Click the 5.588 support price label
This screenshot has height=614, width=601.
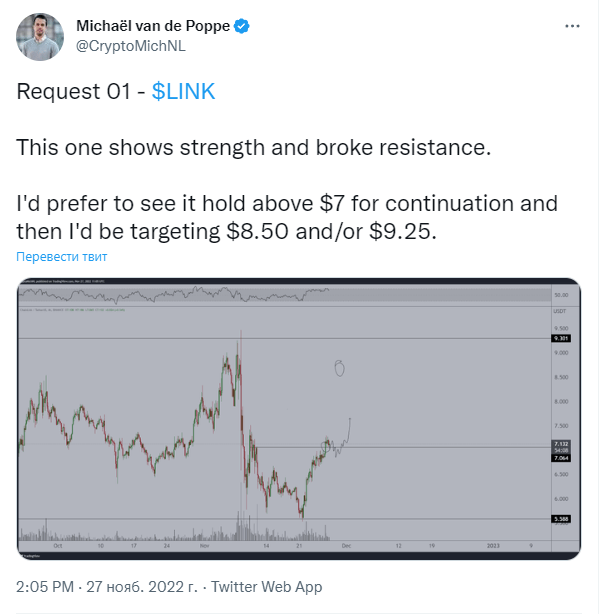[x=561, y=519]
